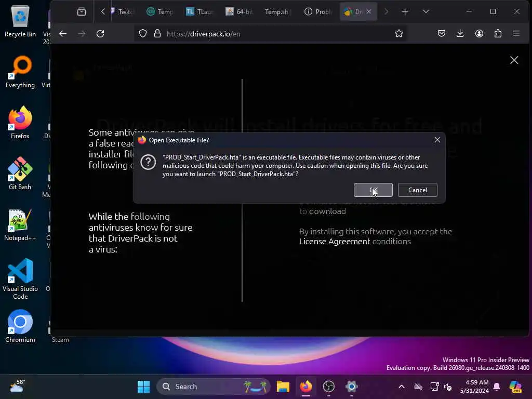
Task: Select the Everything desktop shortcut
Action: point(20,72)
